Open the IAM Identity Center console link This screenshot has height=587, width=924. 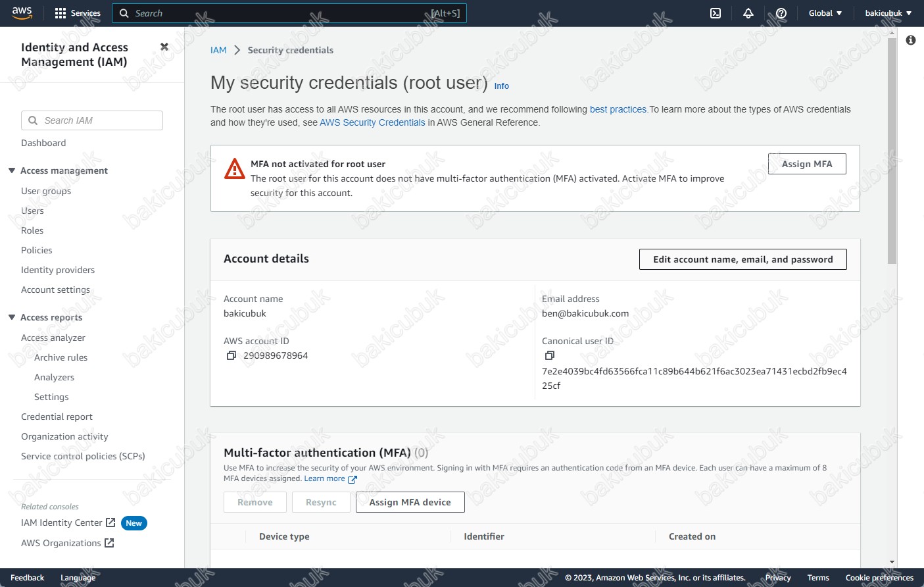tap(62, 523)
